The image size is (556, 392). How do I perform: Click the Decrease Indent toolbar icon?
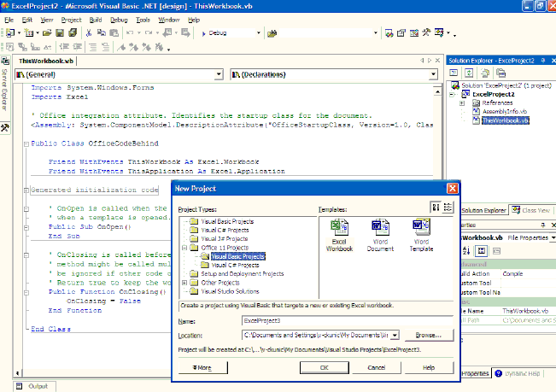64,47
